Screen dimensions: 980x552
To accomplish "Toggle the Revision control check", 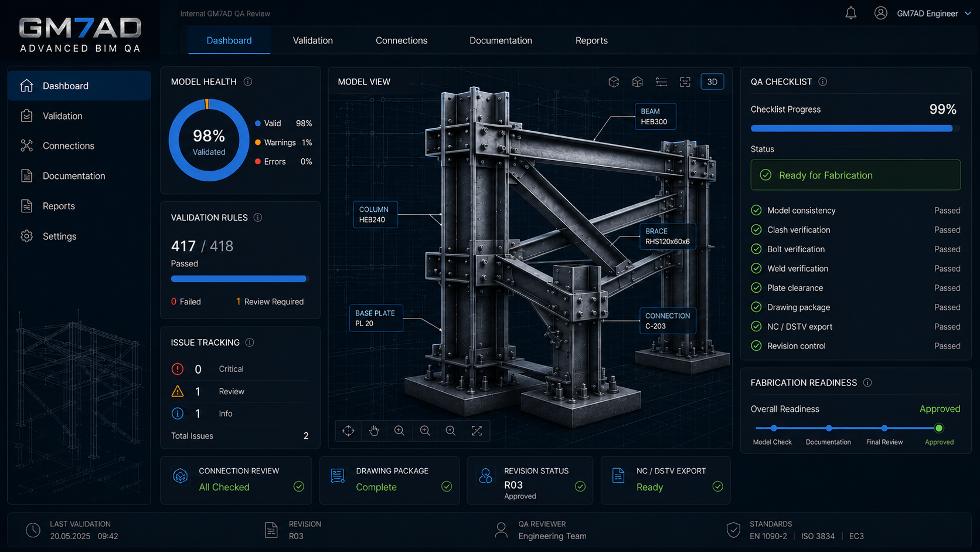I will pos(756,346).
